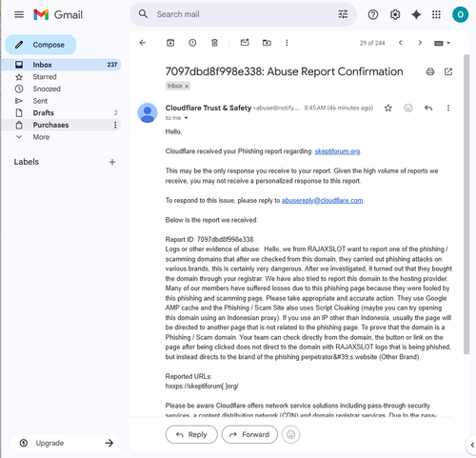Open email in new window
Screen dimensions: 476x458
point(448,71)
